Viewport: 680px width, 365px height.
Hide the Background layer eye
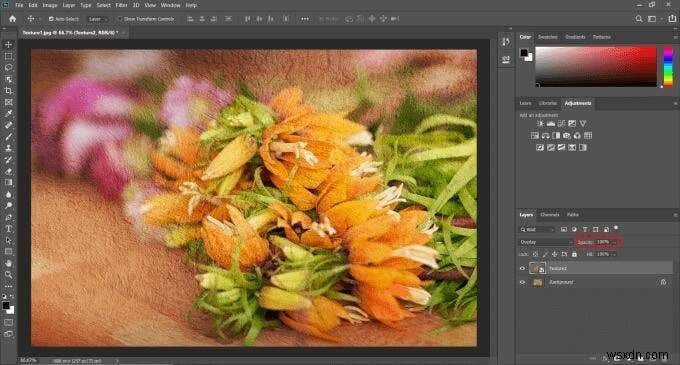click(523, 282)
